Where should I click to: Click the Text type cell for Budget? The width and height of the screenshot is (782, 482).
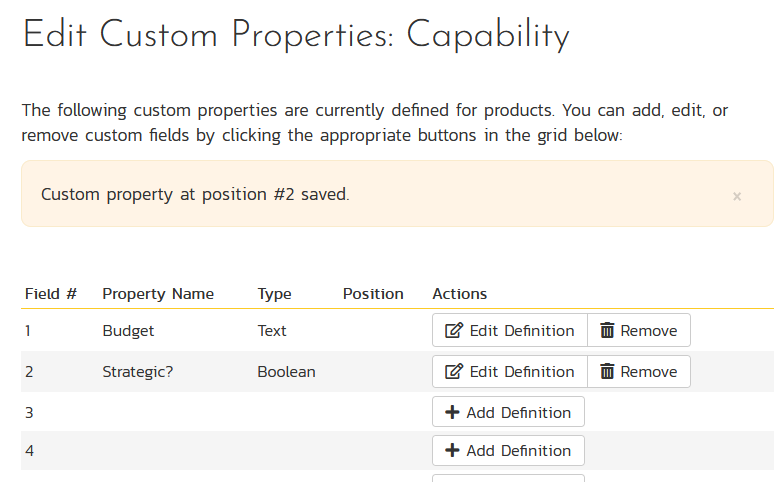click(272, 331)
